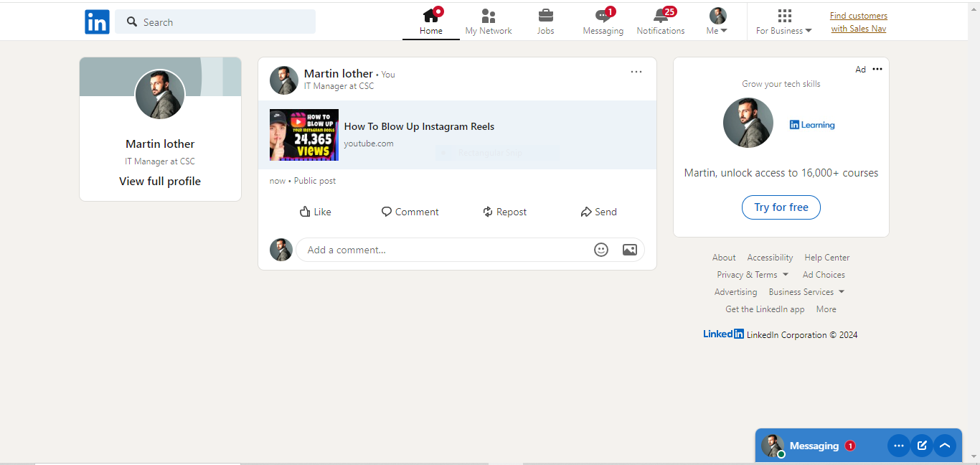Click More footer link
Viewport: 980px width, 465px height.
[826, 309]
